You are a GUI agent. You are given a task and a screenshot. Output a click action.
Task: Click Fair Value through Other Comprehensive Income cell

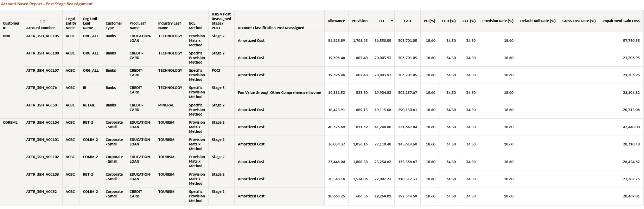tap(279, 93)
